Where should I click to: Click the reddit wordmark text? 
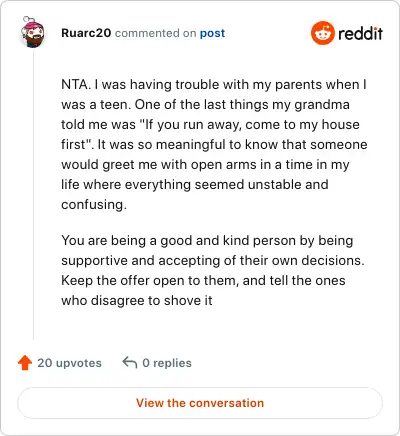point(360,33)
